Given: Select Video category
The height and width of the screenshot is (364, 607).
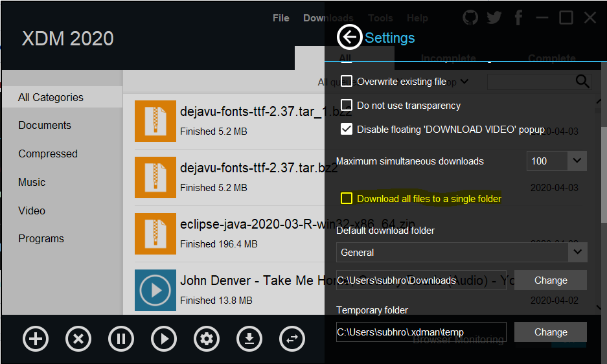Looking at the screenshot, I should [x=32, y=210].
